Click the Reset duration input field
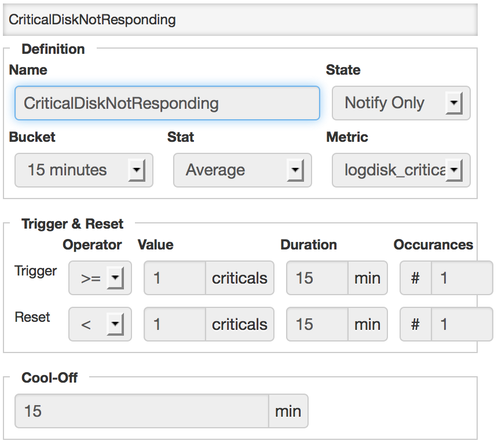This screenshot has width=498, height=448. (x=317, y=325)
